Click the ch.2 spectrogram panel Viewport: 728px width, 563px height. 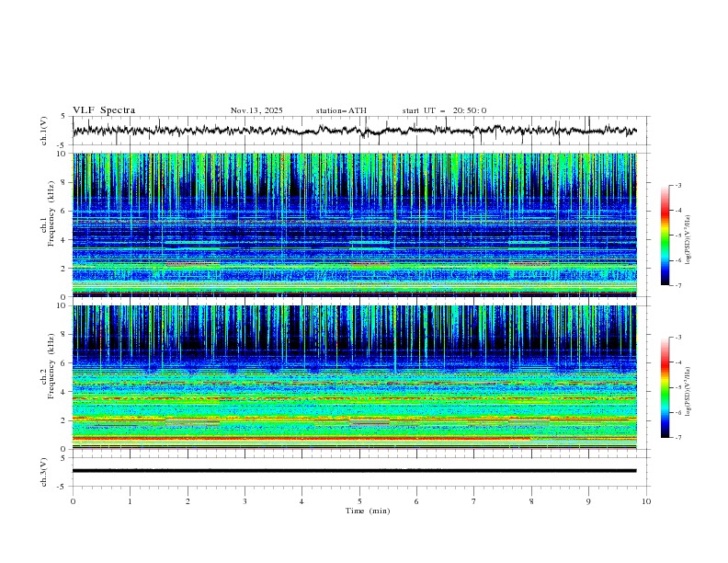coord(354,377)
